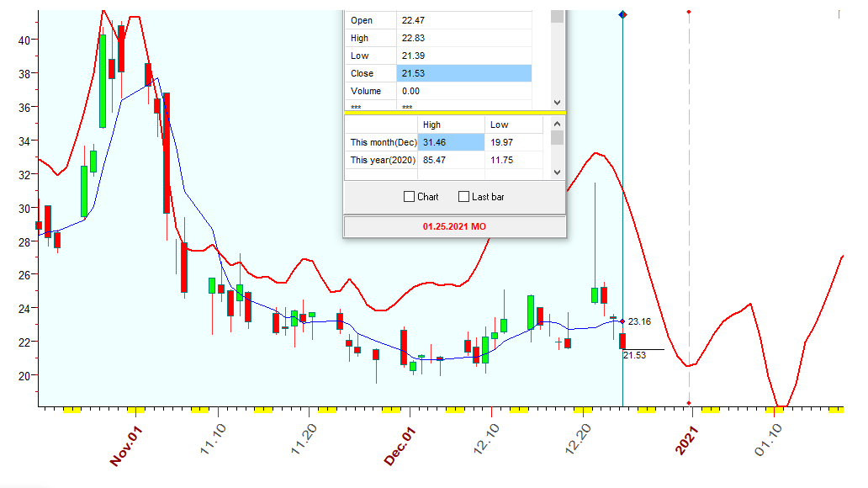Select the Open value 22.47 cell
Screen dimensions: 868x488
tap(464, 20)
